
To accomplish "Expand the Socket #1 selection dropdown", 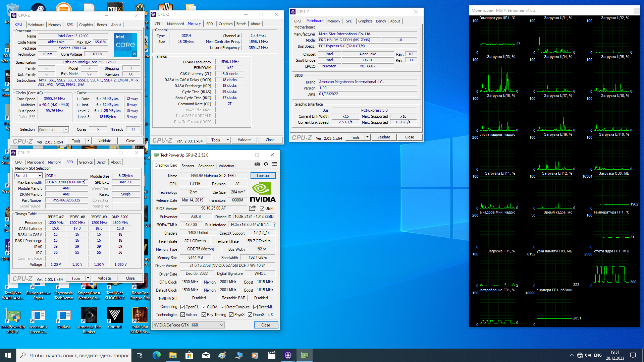I will tap(66, 130).
